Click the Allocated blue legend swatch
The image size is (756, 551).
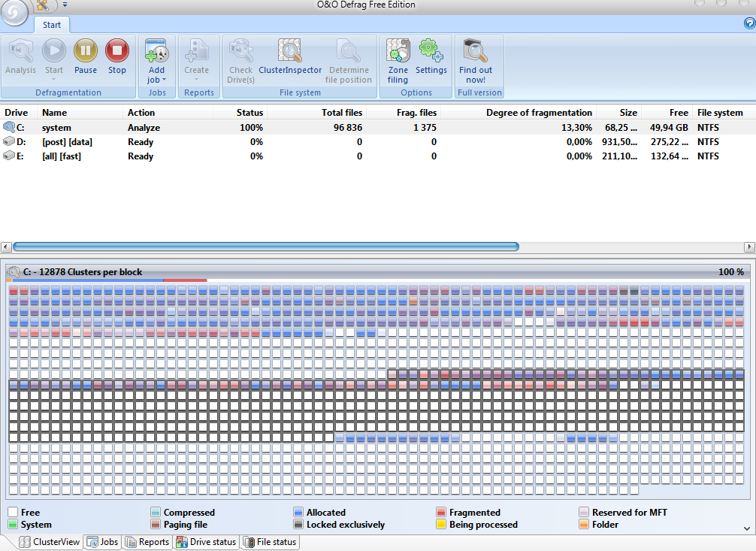pos(298,513)
